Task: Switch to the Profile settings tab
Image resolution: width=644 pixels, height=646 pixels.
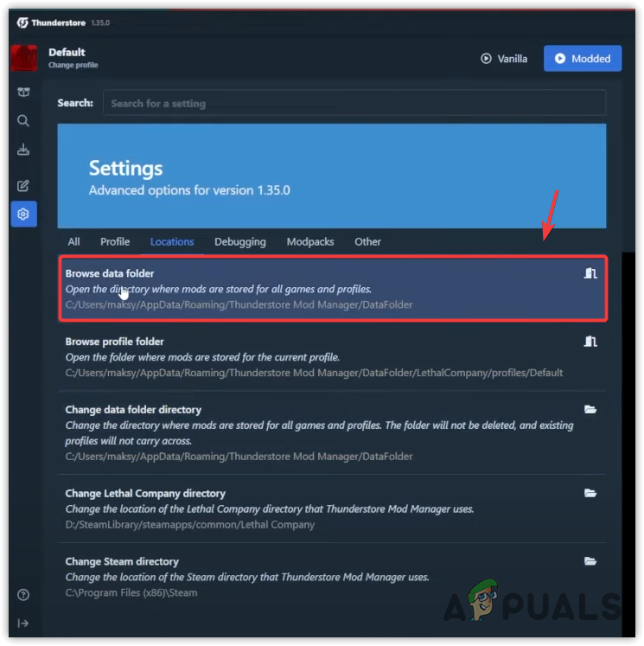Action: point(115,242)
